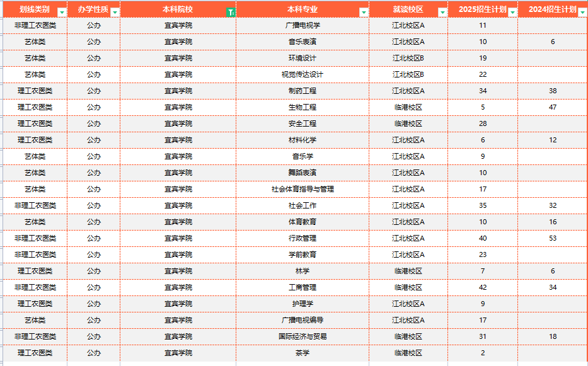Select the 本科院校 header cell
This screenshot has width=588, height=366.
point(178,9)
